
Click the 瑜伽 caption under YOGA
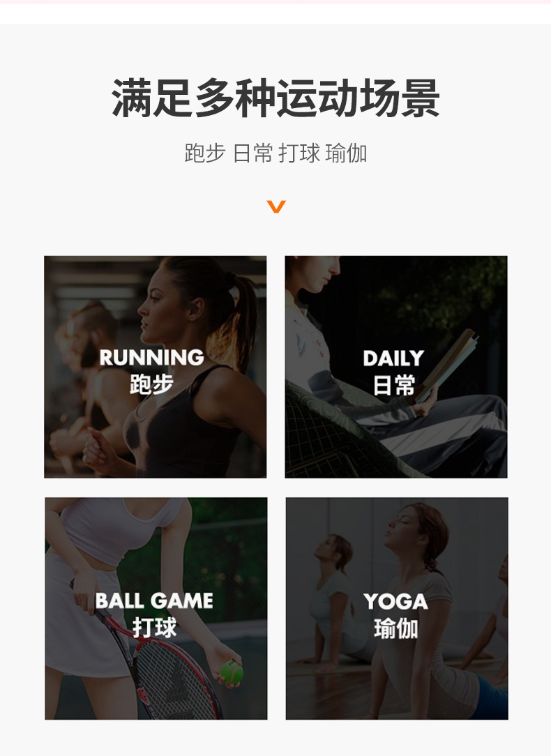395,628
